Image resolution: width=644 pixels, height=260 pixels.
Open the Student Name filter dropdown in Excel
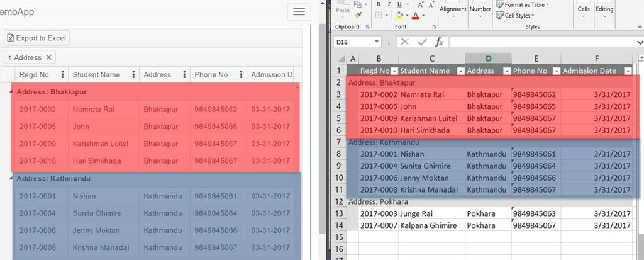(x=461, y=71)
